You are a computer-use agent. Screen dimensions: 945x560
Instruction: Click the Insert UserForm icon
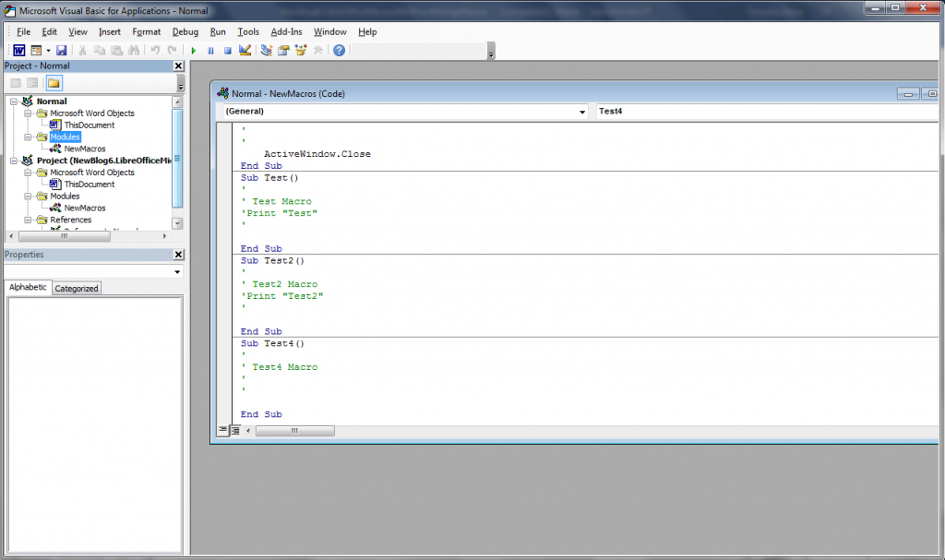pyautogui.click(x=36, y=50)
